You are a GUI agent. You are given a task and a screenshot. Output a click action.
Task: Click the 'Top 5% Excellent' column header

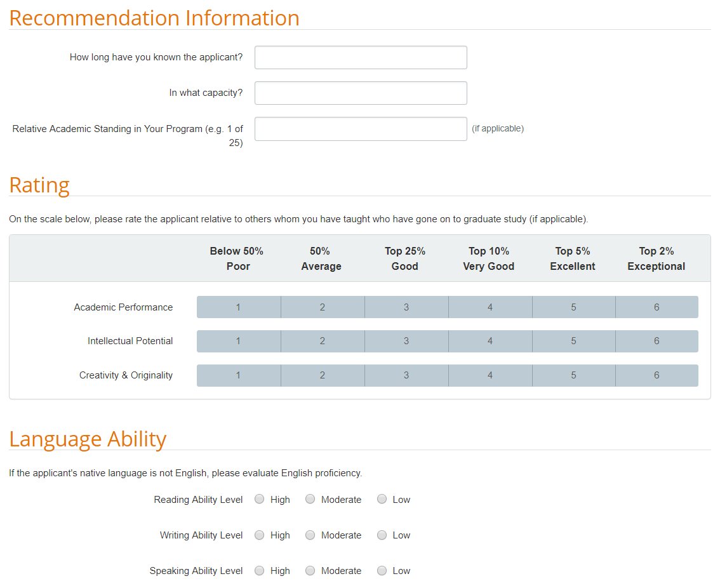(573, 258)
